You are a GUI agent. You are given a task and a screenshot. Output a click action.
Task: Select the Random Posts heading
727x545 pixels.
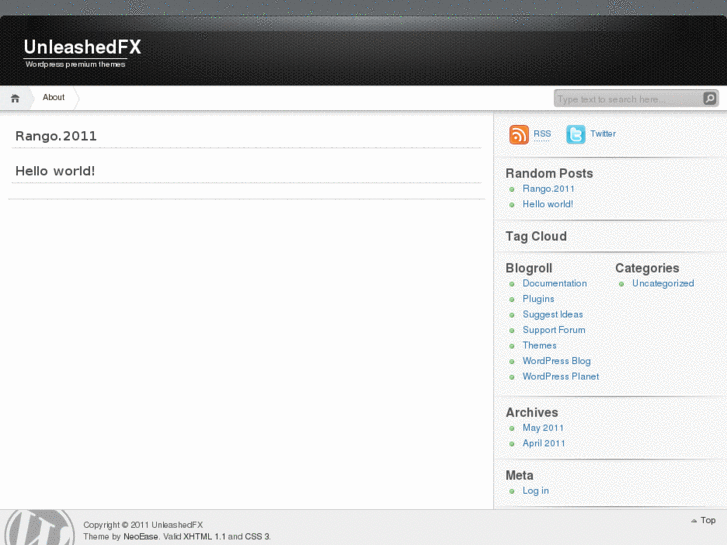549,173
